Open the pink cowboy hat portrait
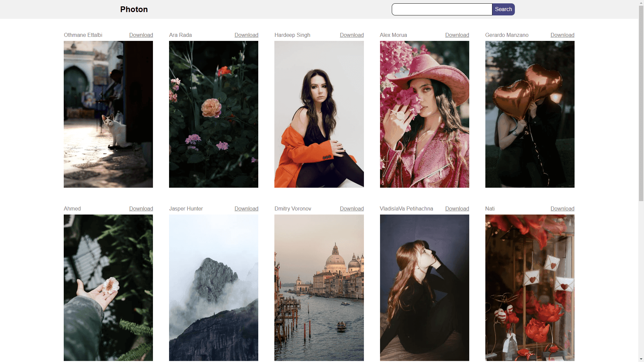Image resolution: width=644 pixels, height=362 pixels. coord(424,114)
